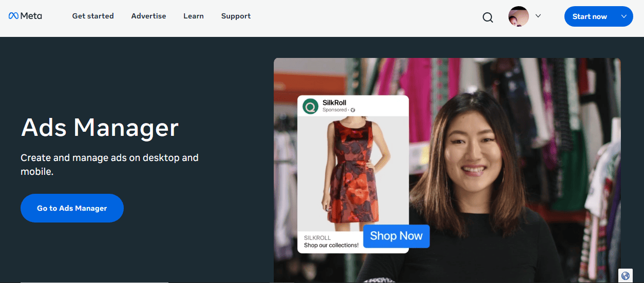644x283 pixels.
Task: Click the Sponsored label in ad
Action: click(335, 110)
